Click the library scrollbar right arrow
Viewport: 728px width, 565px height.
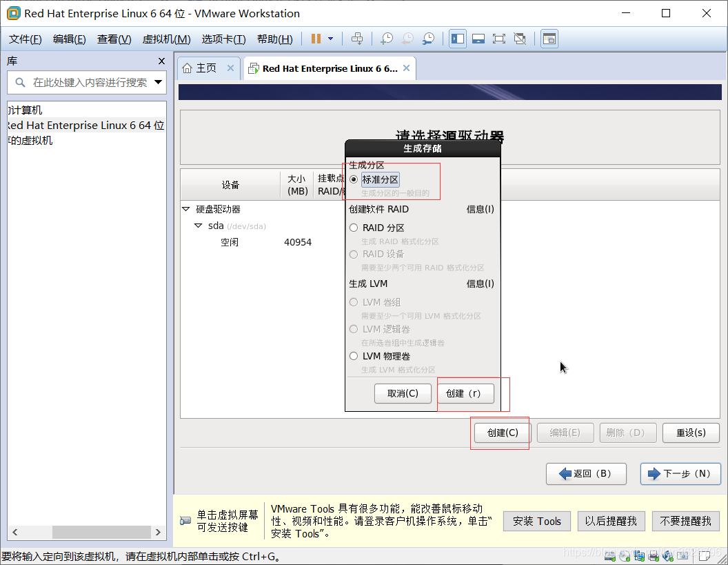pyautogui.click(x=158, y=532)
